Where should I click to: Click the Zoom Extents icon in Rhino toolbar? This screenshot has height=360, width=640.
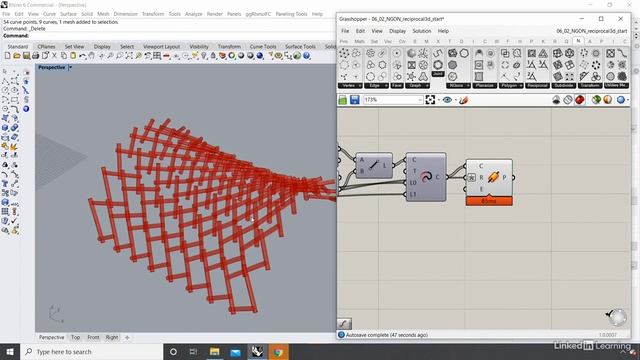(129, 56)
